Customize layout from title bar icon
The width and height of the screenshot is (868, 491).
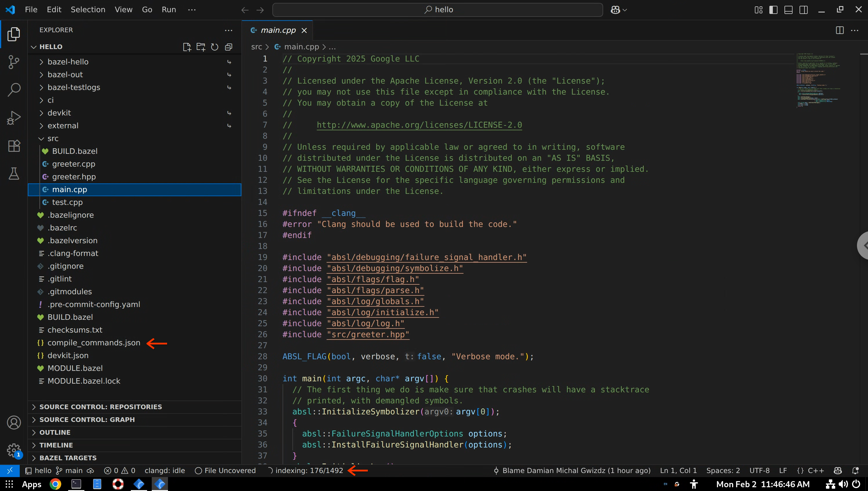pyautogui.click(x=758, y=10)
